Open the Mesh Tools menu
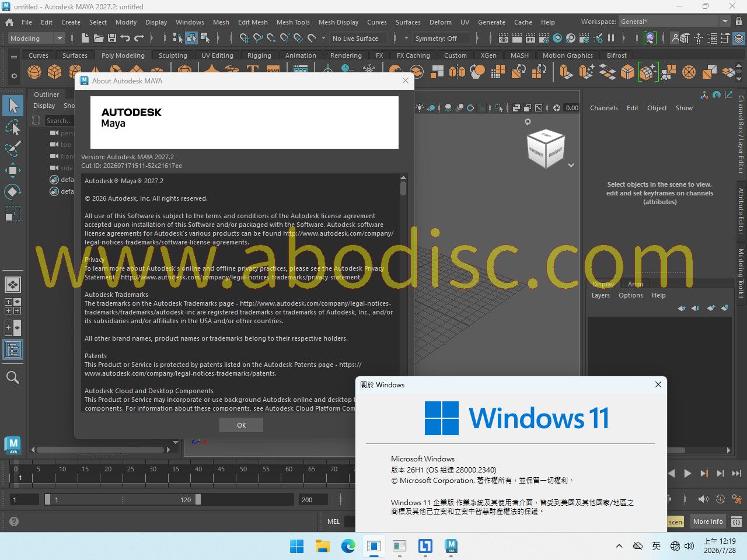 (293, 22)
